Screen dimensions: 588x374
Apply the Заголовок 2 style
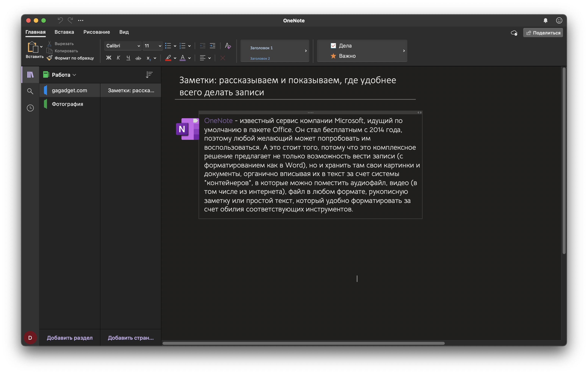point(260,58)
